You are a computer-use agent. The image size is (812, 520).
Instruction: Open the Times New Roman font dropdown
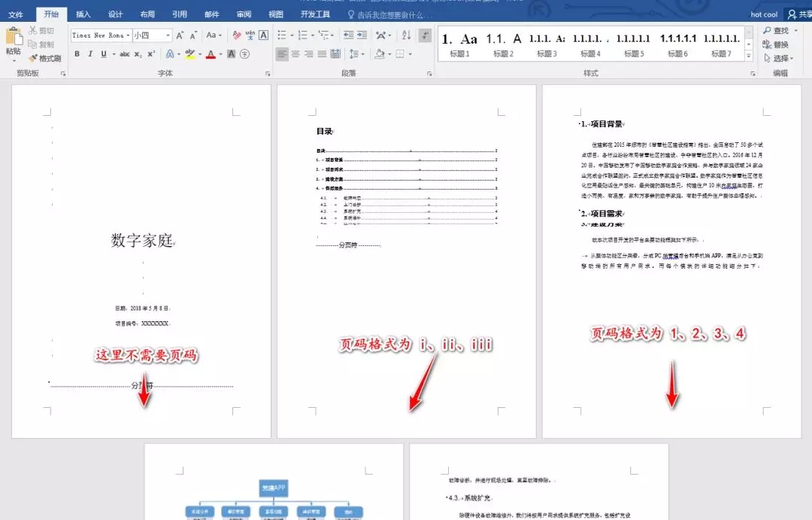click(x=129, y=35)
